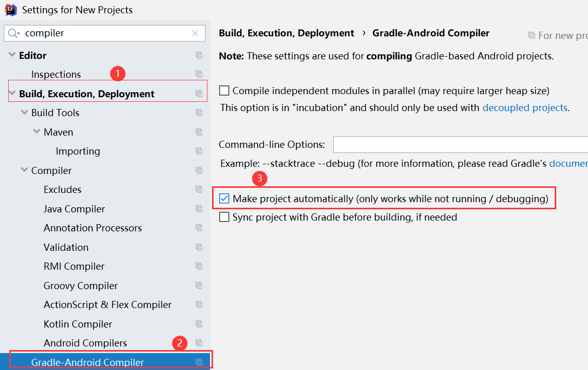Screen dimensions: 588x370
Task: Open Annotation Processors settings
Action: tap(93, 228)
